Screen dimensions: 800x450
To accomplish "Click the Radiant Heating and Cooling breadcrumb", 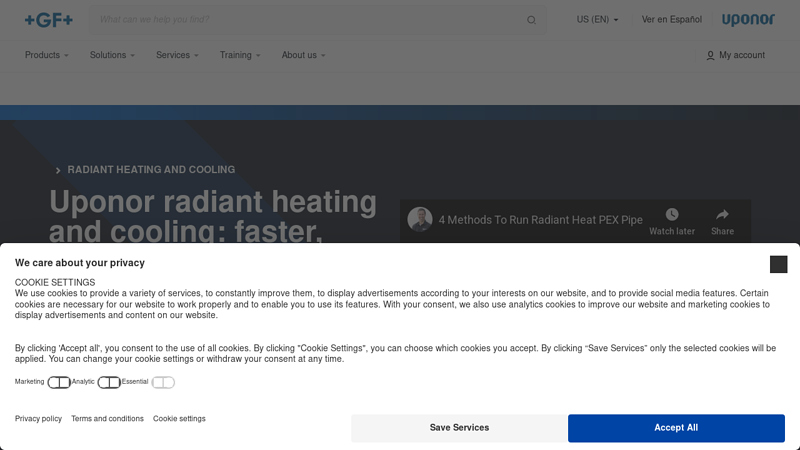I will (151, 170).
